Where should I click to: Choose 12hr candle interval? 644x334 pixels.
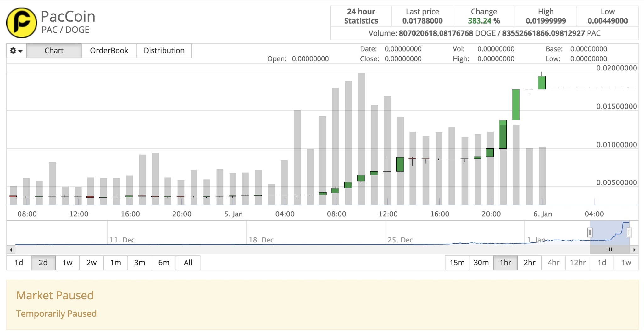[x=578, y=263]
